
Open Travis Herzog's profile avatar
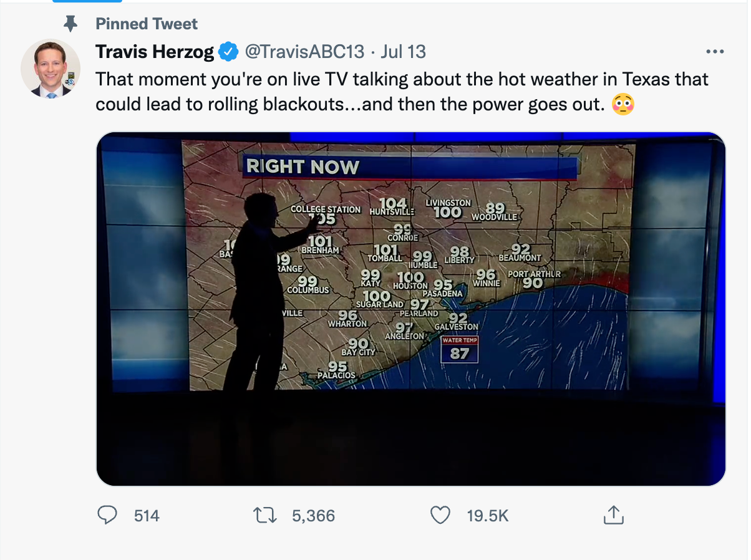pyautogui.click(x=51, y=69)
